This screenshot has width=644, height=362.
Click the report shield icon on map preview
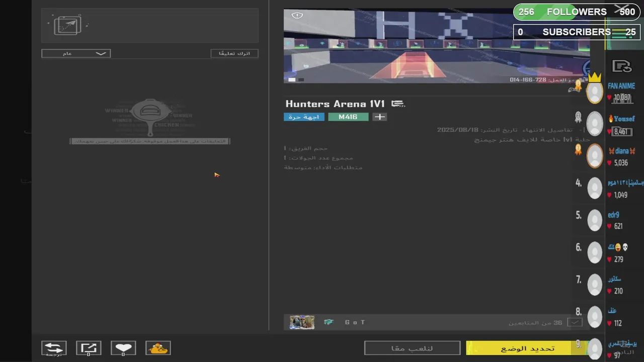click(x=297, y=16)
